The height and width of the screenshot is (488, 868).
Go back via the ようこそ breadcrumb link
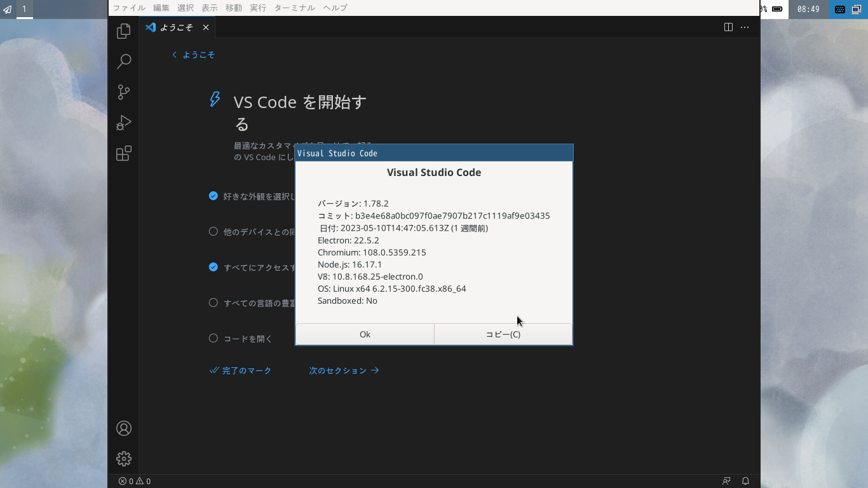pyautogui.click(x=194, y=55)
